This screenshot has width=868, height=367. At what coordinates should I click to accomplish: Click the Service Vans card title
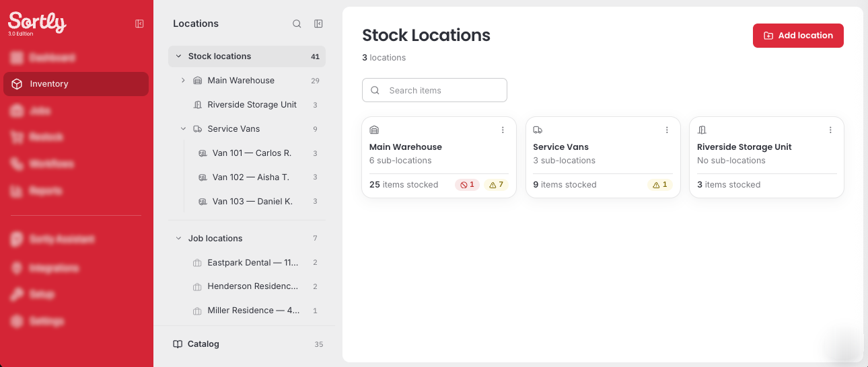point(560,147)
